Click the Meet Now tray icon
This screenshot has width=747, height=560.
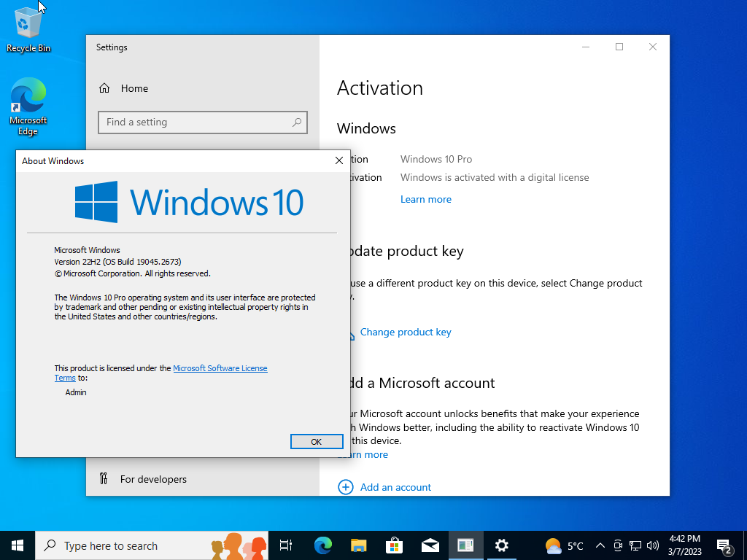coord(618,545)
